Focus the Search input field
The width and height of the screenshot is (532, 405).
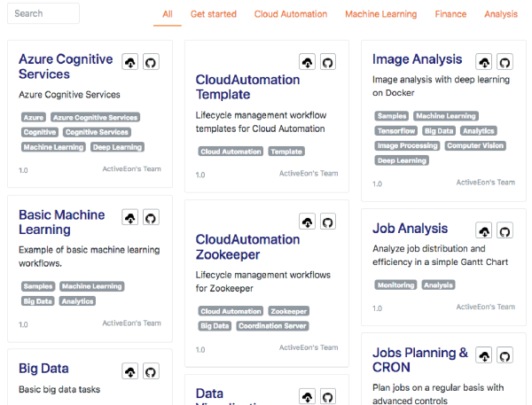click(43, 13)
